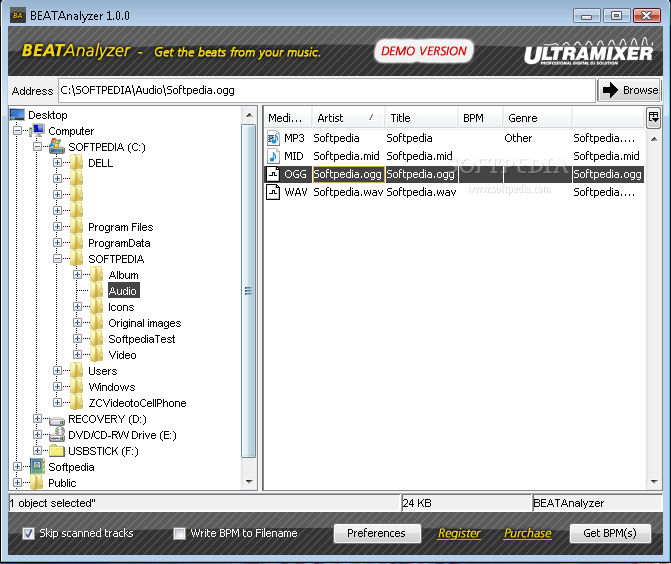671x564 pixels.
Task: Enable Write BPM to Filename checkbox
Action: click(x=179, y=533)
